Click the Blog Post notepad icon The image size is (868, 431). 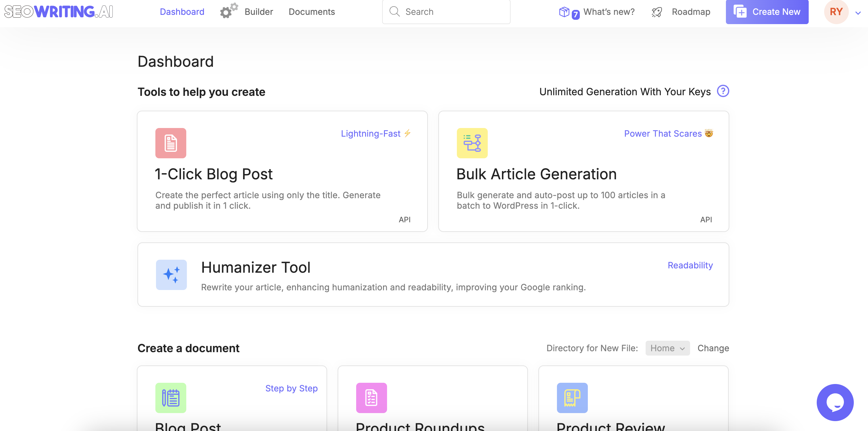click(x=171, y=398)
